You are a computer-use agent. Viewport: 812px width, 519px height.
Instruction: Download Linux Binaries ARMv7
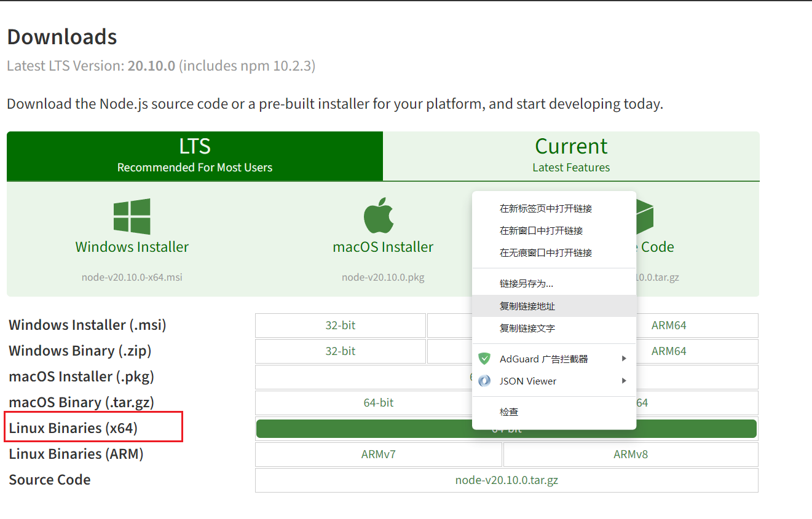point(379,455)
